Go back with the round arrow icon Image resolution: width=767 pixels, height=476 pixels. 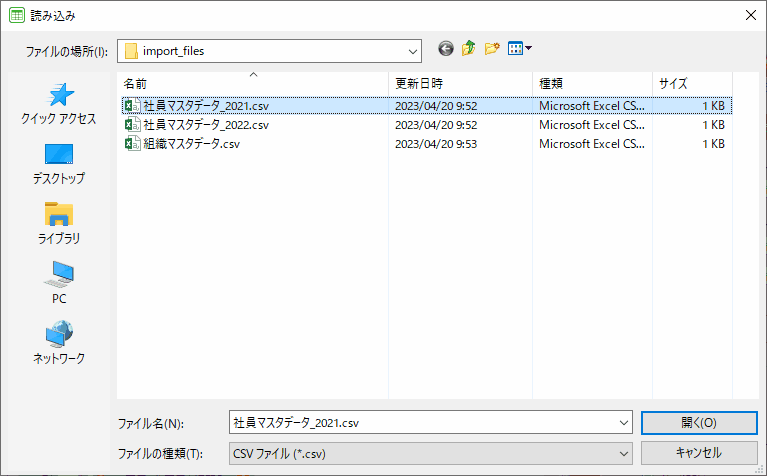click(446, 49)
